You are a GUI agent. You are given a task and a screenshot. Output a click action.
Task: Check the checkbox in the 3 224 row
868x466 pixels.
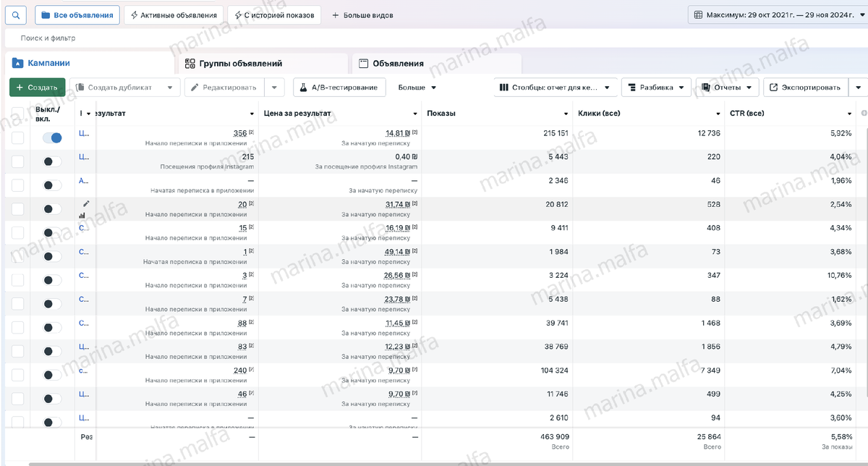pyautogui.click(x=17, y=281)
